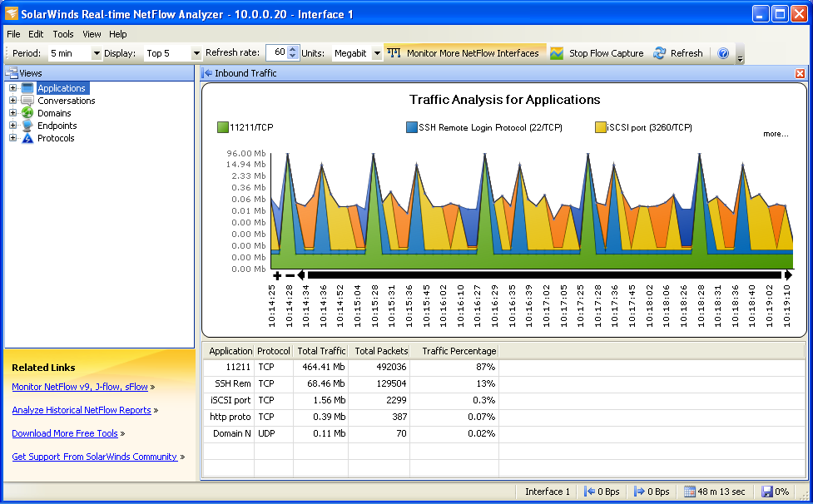Open help via the question mark icon
This screenshot has height=504, width=813.
[723, 52]
